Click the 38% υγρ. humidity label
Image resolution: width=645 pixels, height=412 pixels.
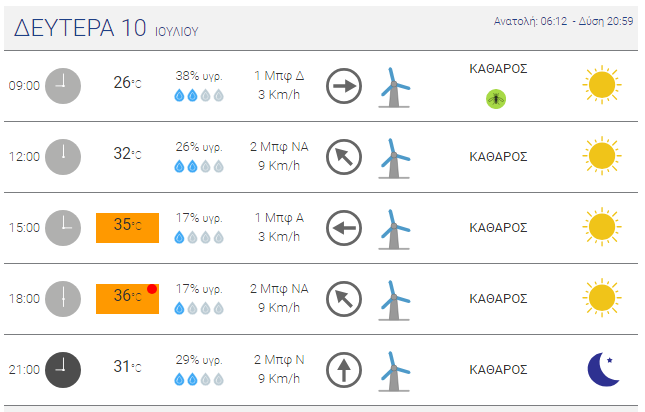click(199, 76)
